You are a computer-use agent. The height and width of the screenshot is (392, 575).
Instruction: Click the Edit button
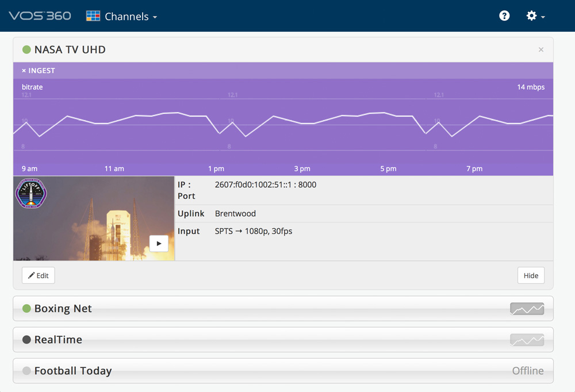(x=38, y=275)
